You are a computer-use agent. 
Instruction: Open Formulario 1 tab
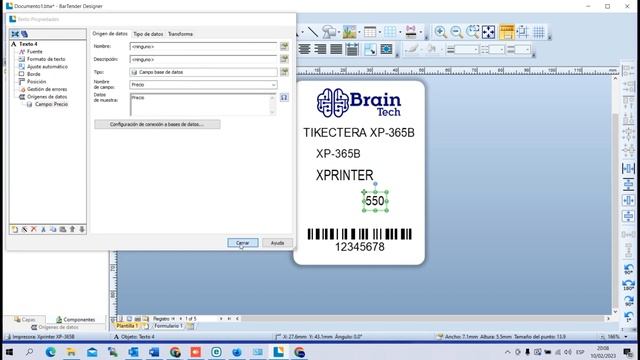point(168,326)
